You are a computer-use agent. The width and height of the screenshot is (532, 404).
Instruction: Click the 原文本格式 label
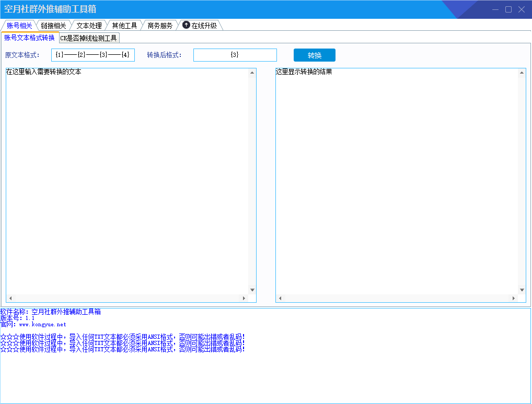pos(22,55)
